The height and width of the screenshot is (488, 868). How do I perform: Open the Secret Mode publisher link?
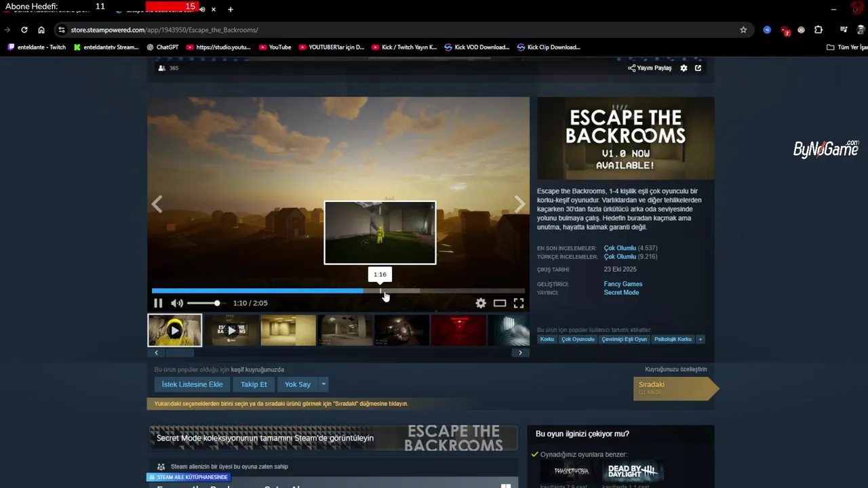pos(621,293)
